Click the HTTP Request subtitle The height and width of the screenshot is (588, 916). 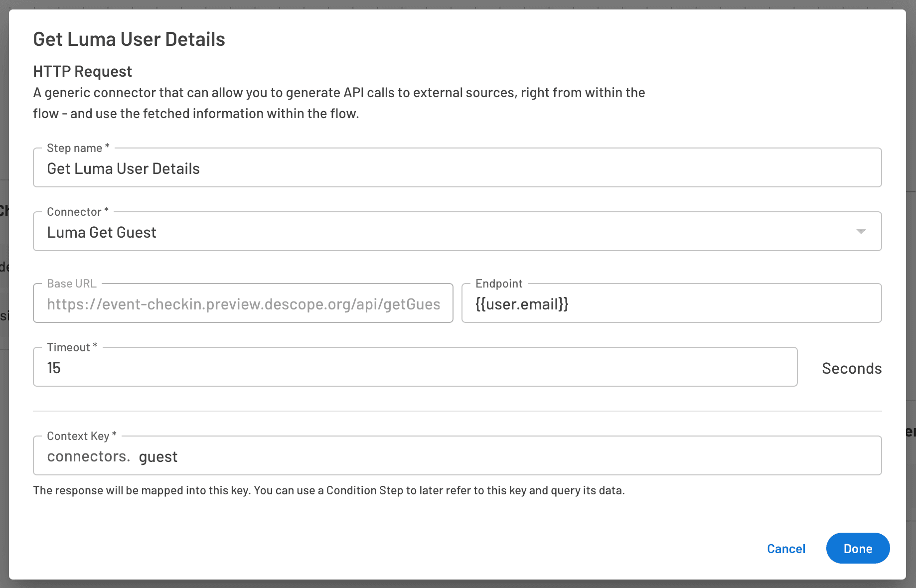(82, 71)
